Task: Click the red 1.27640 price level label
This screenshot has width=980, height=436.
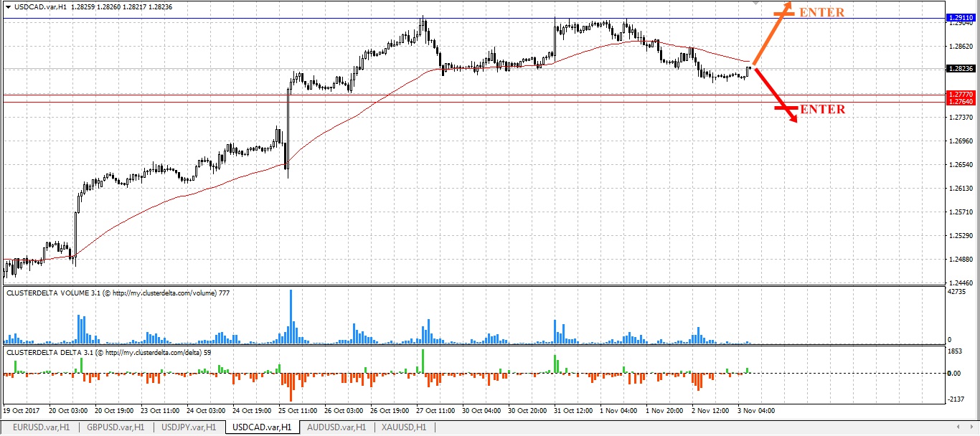Action: pyautogui.click(x=960, y=102)
